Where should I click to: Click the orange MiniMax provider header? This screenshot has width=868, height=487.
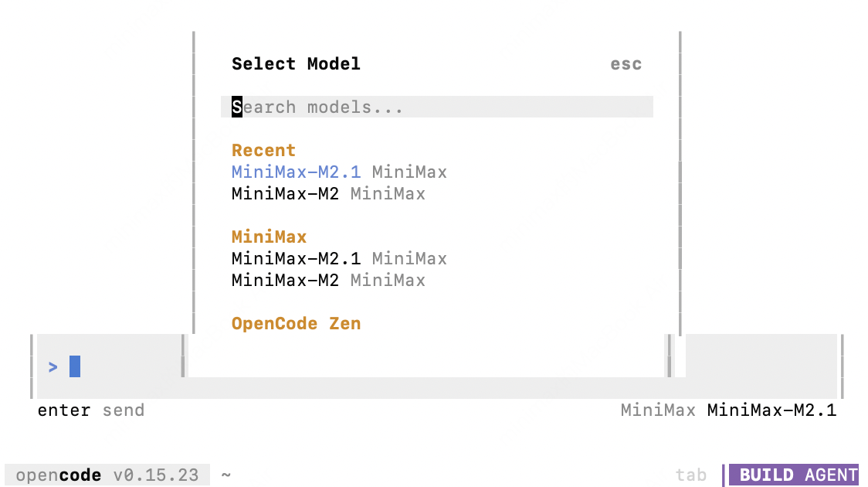pyautogui.click(x=269, y=237)
